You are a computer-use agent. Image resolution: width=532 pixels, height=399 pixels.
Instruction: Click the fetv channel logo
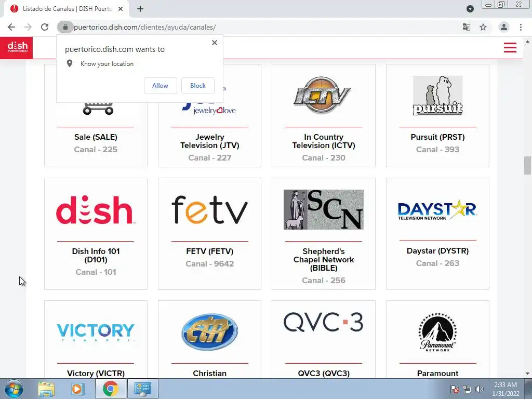(210, 210)
